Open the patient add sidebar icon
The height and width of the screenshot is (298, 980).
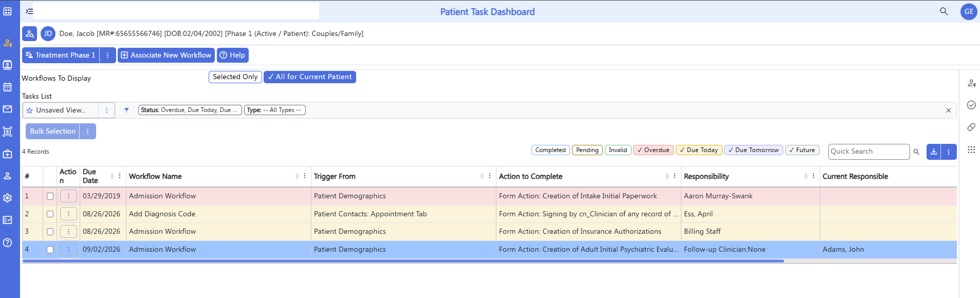coord(7,43)
